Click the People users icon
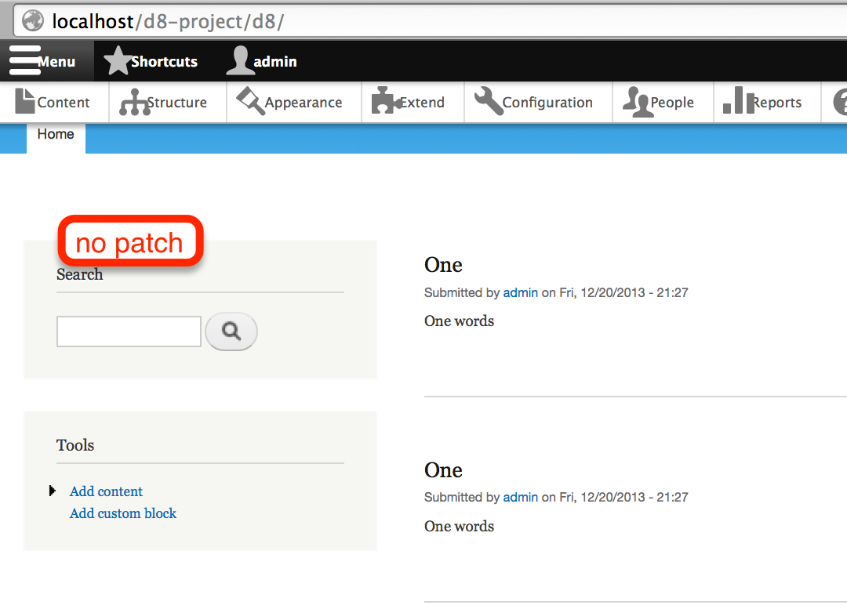Image resolution: width=847 pixels, height=616 pixels. 636,102
